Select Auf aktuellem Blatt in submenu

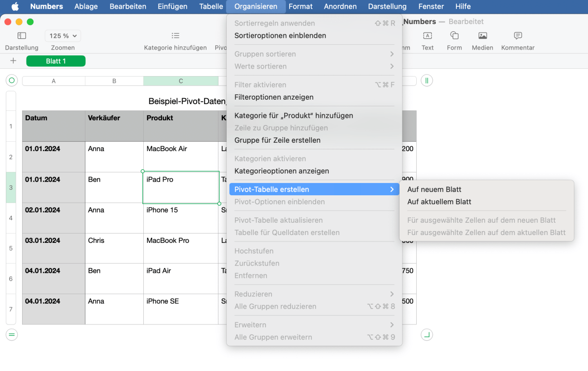(x=487, y=202)
